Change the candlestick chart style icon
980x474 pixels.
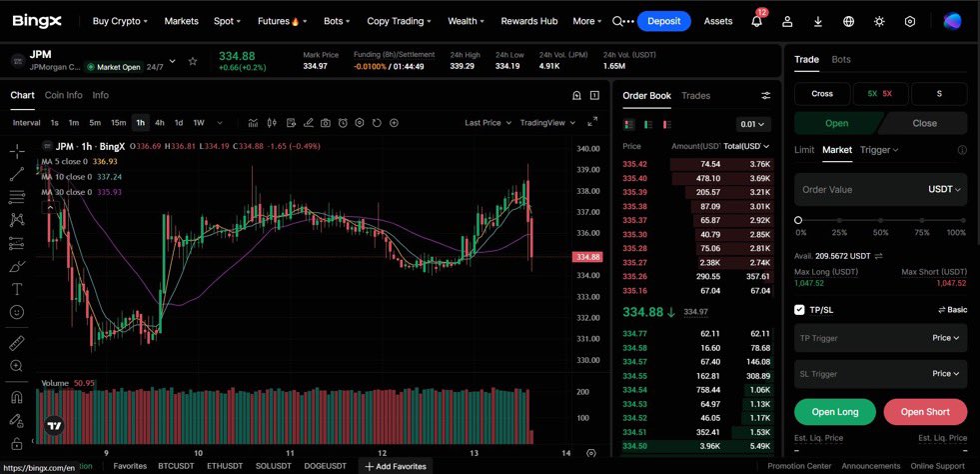pyautogui.click(x=272, y=123)
